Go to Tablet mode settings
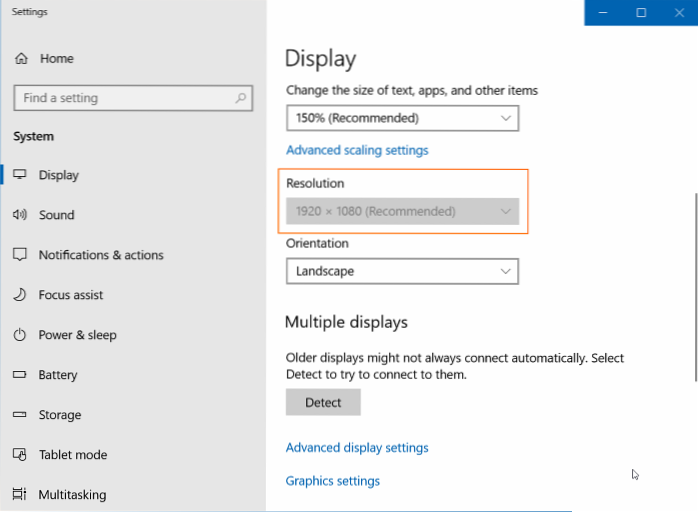Image resolution: width=698 pixels, height=512 pixels. tap(72, 455)
